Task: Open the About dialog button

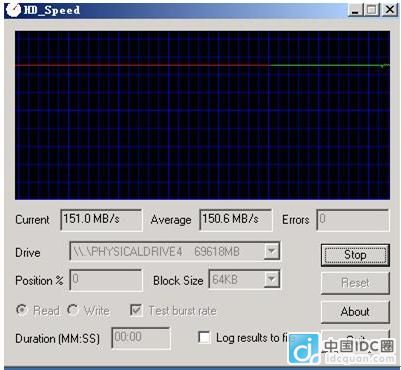Action: click(355, 312)
